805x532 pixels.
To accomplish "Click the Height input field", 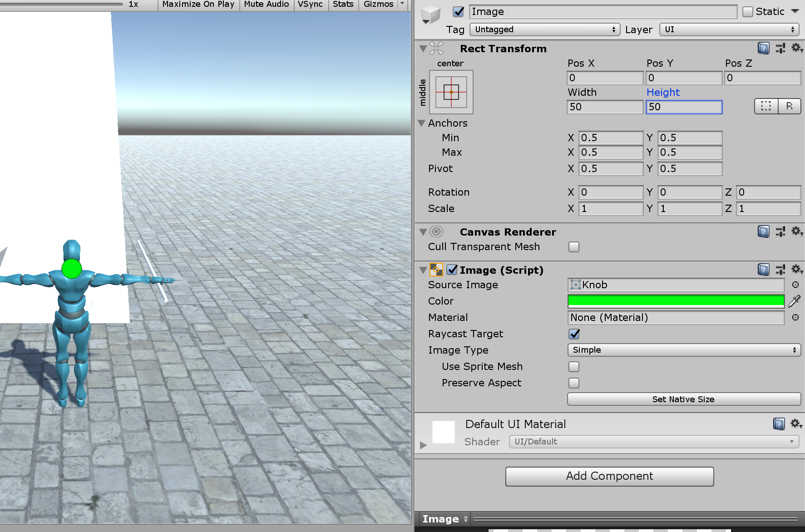I will 684,107.
